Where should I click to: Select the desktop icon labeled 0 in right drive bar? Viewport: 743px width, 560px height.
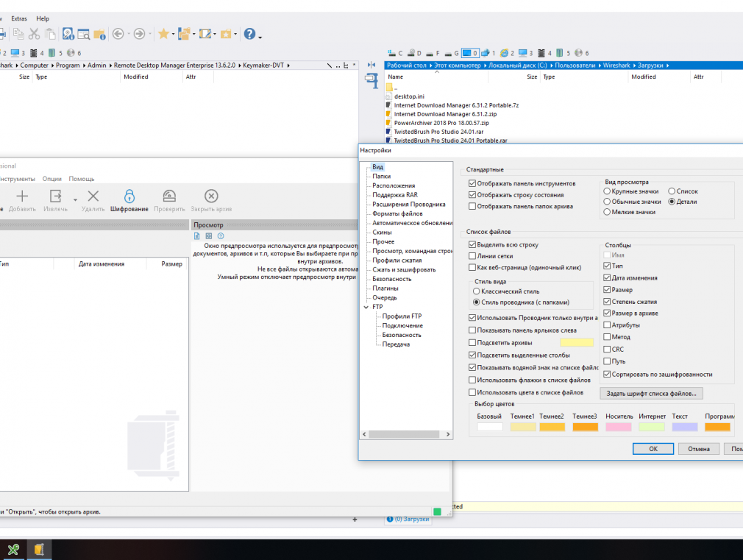(x=470, y=53)
